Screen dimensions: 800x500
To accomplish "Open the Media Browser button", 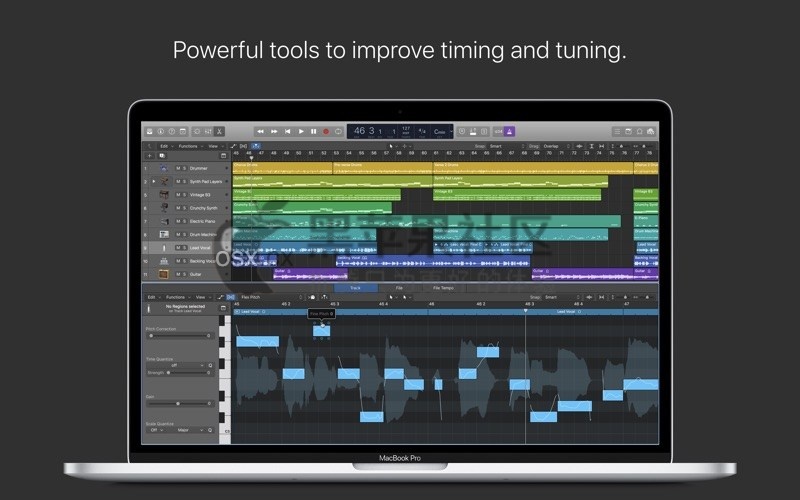I will pos(651,132).
